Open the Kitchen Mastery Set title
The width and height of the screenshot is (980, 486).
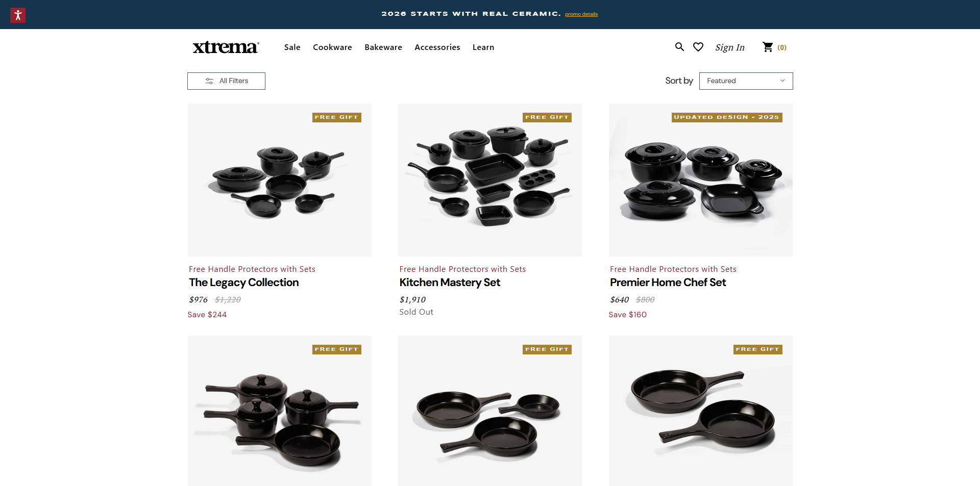tap(450, 283)
